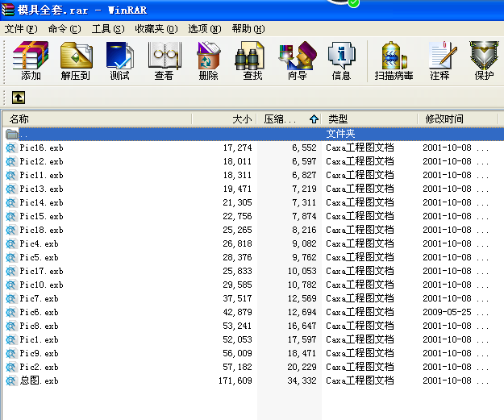This screenshot has height=420, width=504.
Task: Select file name Pic10.exb
Action: click(41, 285)
